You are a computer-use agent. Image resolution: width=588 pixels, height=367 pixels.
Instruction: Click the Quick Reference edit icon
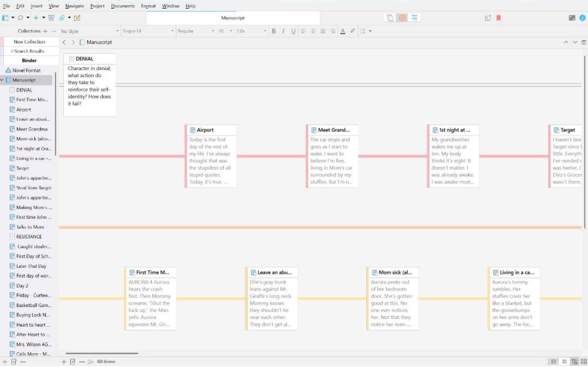click(77, 18)
